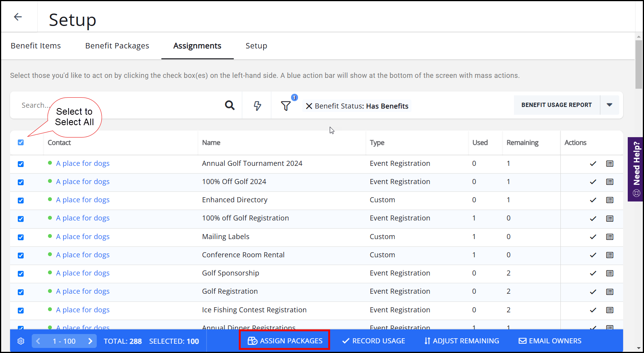Switch to the Benefit Items tab
This screenshot has width=644, height=353.
tap(36, 46)
